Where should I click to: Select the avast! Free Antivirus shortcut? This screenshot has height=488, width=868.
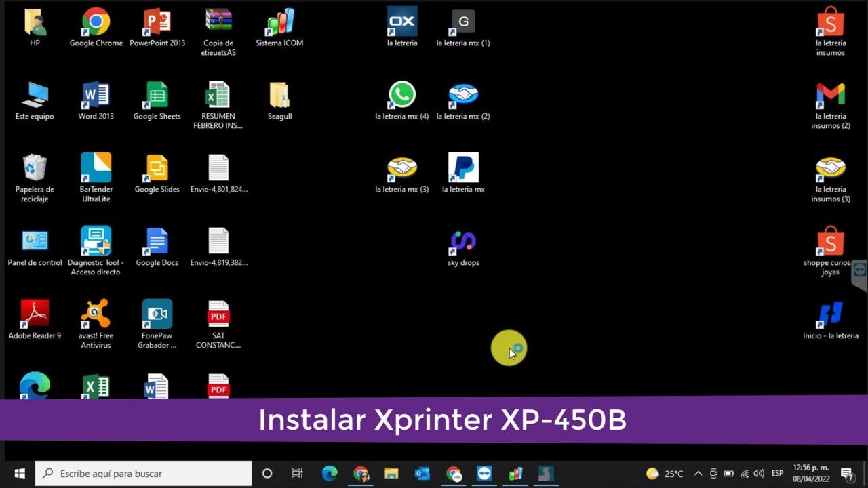(96, 325)
